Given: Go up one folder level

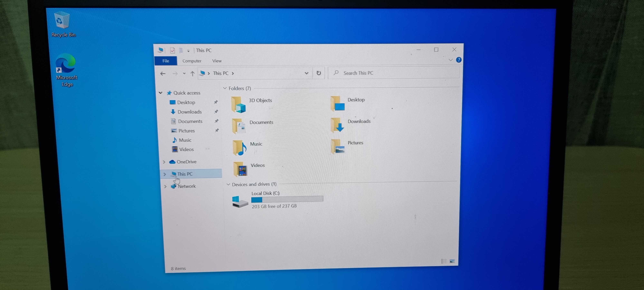Looking at the screenshot, I should click(192, 74).
